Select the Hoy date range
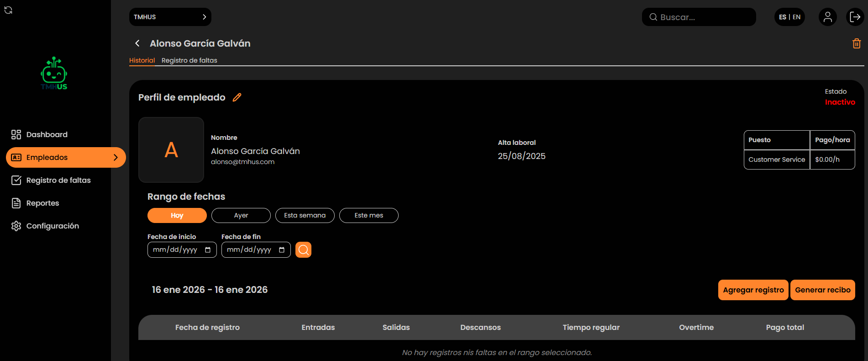 (177, 215)
